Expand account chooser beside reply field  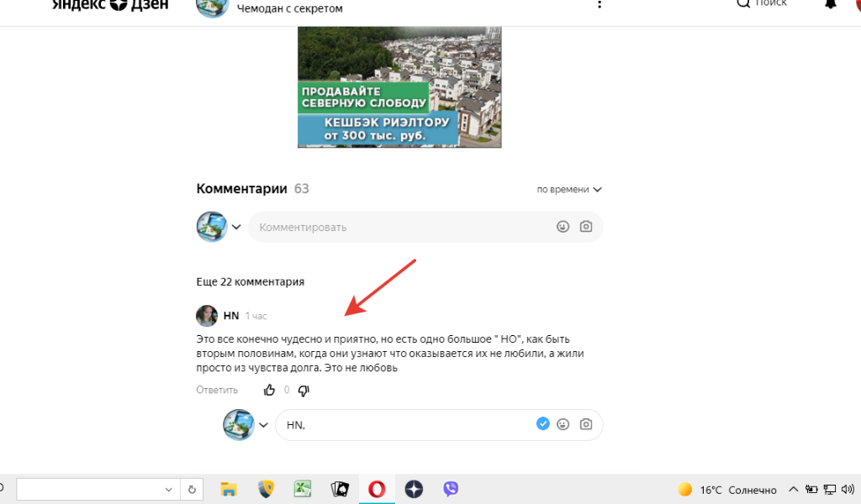[263, 425]
